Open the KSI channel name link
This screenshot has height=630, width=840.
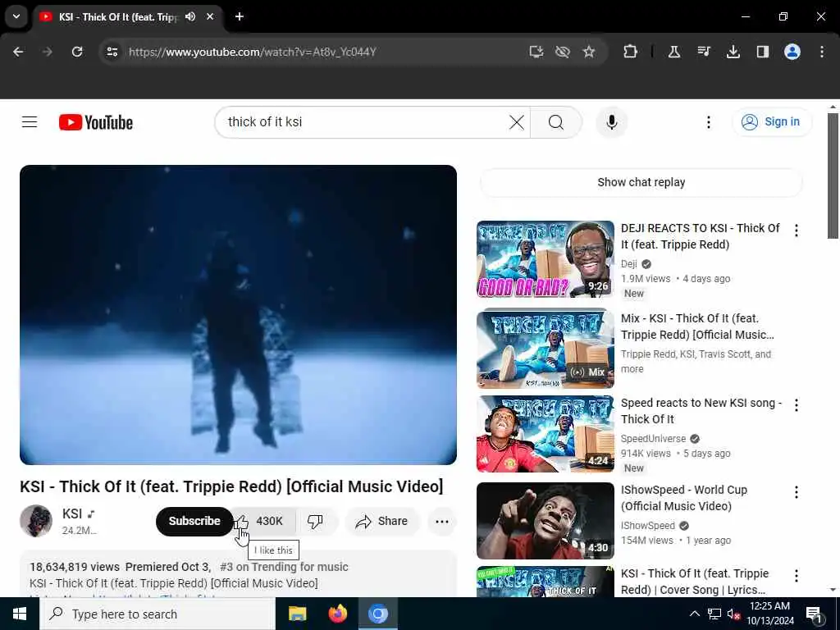click(x=72, y=514)
